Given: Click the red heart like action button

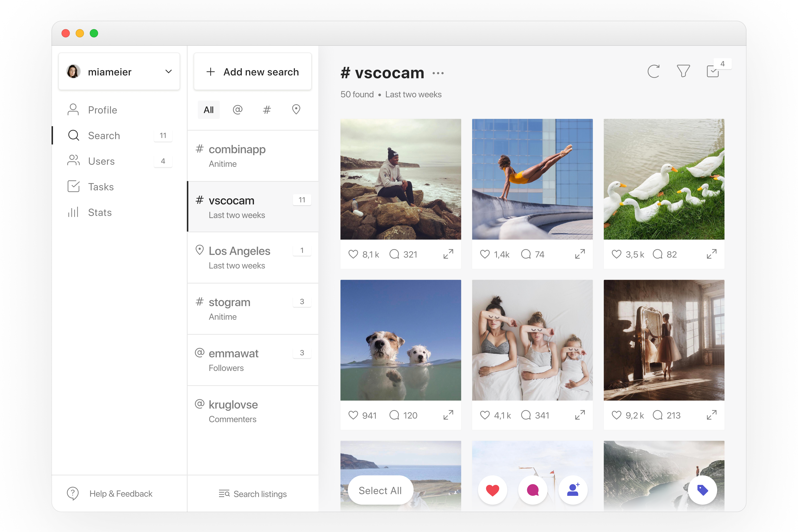Looking at the screenshot, I should coord(492,490).
